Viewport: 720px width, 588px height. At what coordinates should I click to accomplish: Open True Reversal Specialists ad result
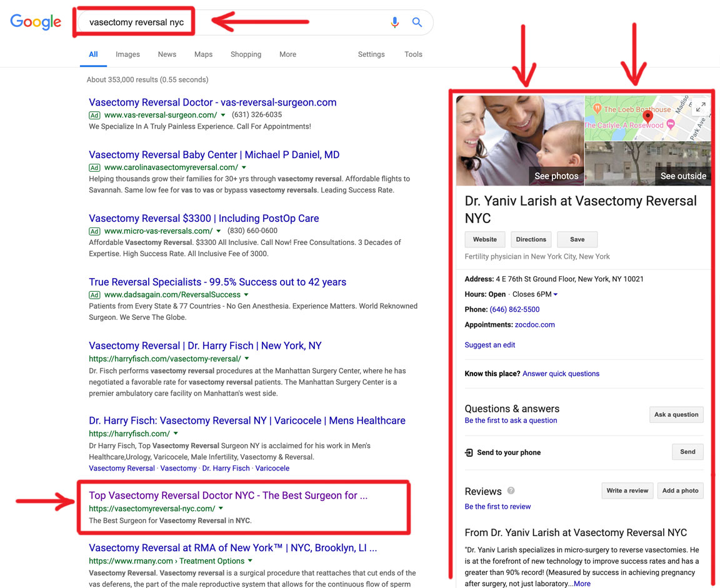[217, 282]
